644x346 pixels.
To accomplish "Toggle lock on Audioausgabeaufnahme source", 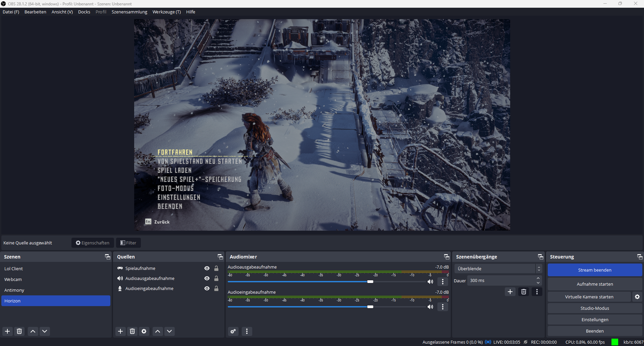I will (x=216, y=278).
